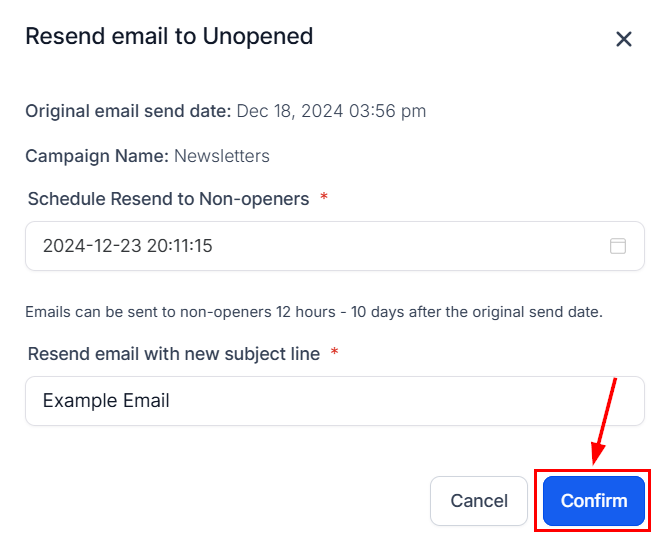Click the 03:56 pm send time text

coord(388,111)
